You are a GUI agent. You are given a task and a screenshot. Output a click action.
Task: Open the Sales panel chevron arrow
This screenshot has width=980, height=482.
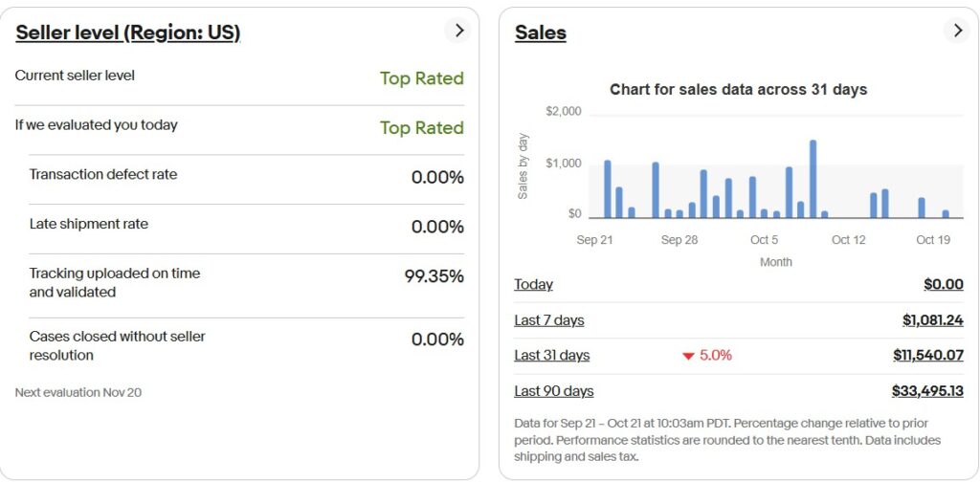tap(956, 31)
